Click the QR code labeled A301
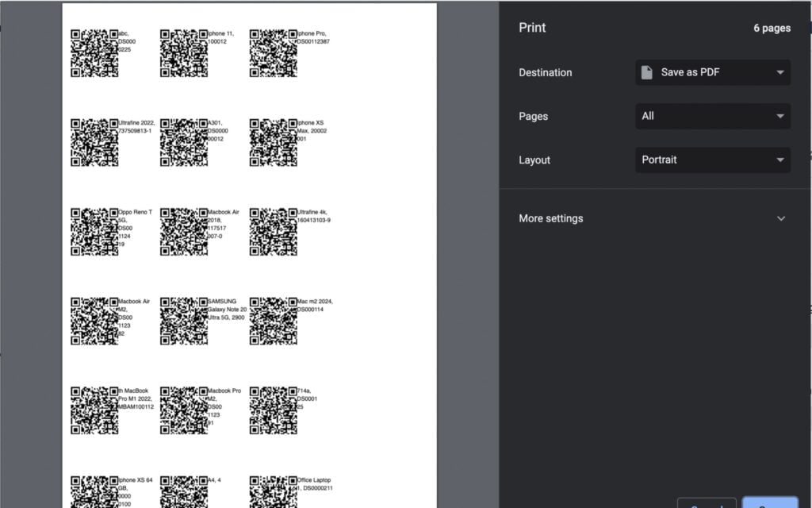 (x=184, y=143)
